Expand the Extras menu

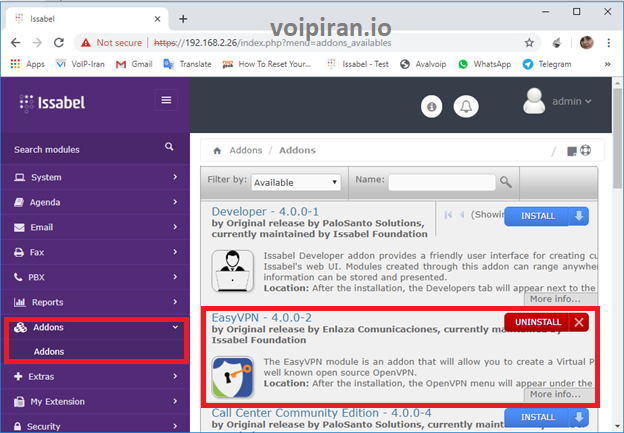95,376
